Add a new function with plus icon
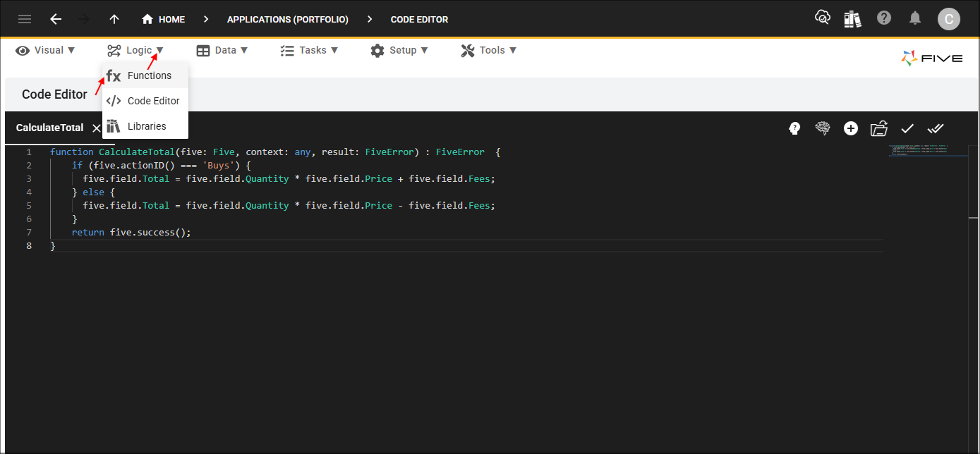This screenshot has width=980, height=454. (x=851, y=128)
